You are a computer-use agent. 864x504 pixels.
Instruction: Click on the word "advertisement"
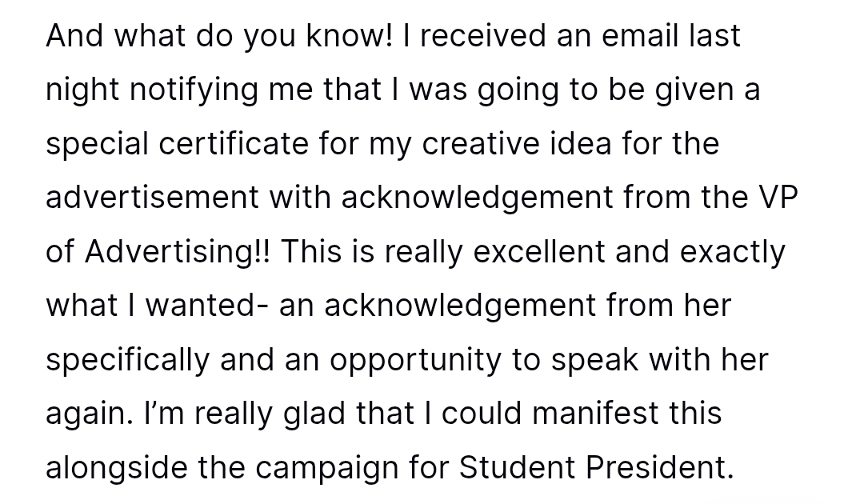pos(152,198)
